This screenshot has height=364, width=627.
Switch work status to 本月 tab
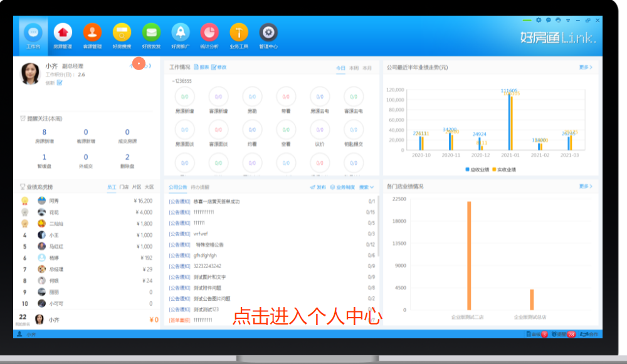367,68
